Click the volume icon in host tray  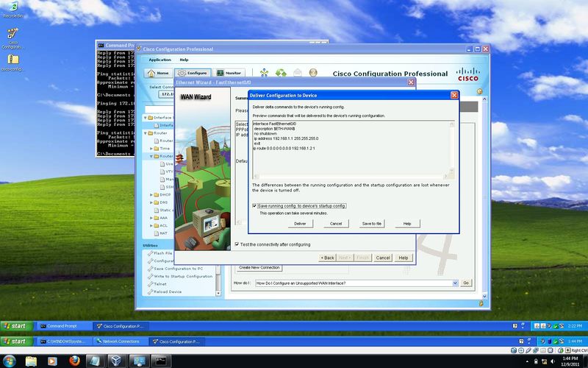[x=553, y=361]
